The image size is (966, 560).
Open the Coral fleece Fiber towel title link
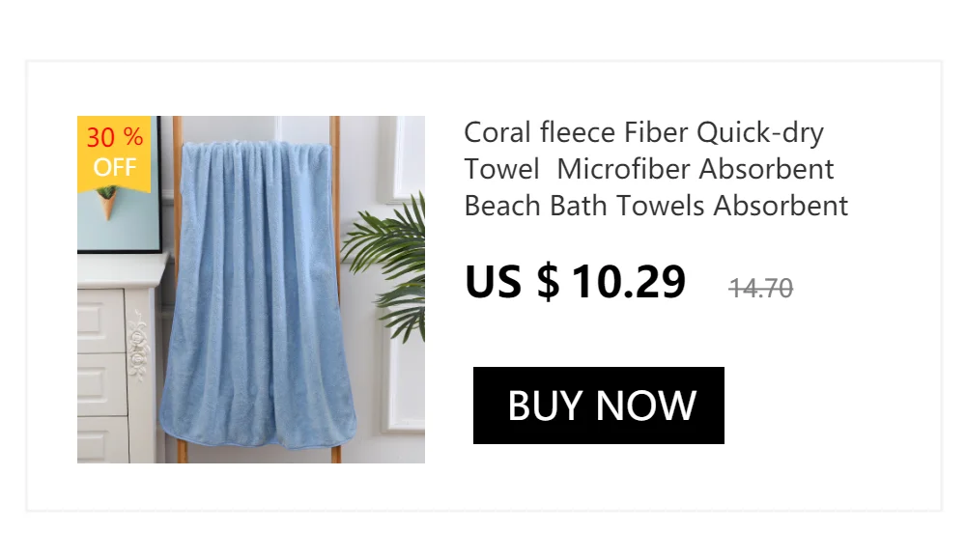656,169
